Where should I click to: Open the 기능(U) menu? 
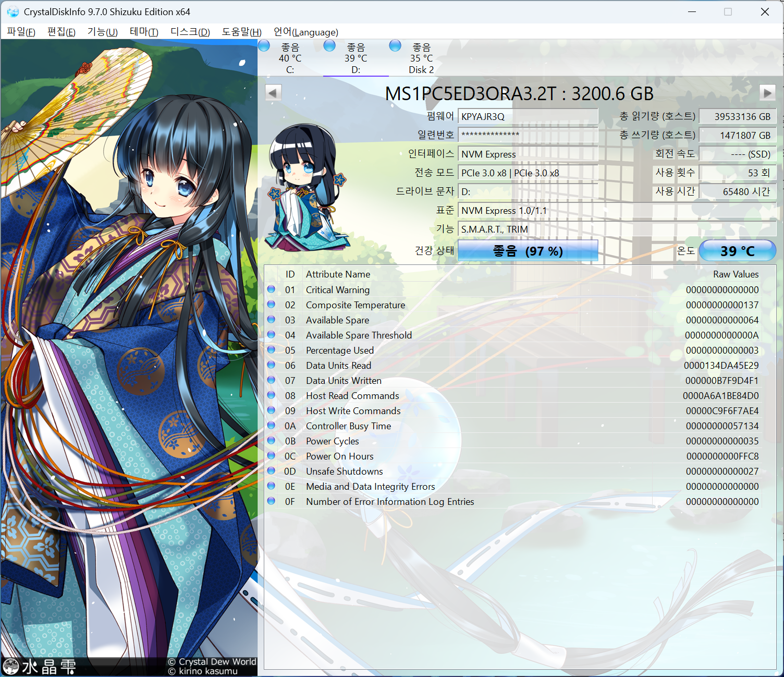pyautogui.click(x=102, y=32)
